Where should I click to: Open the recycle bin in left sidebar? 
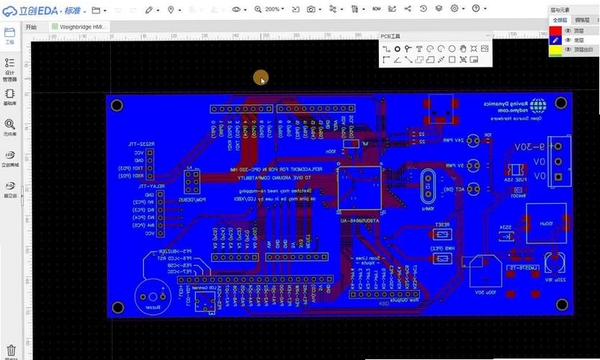pos(11,351)
